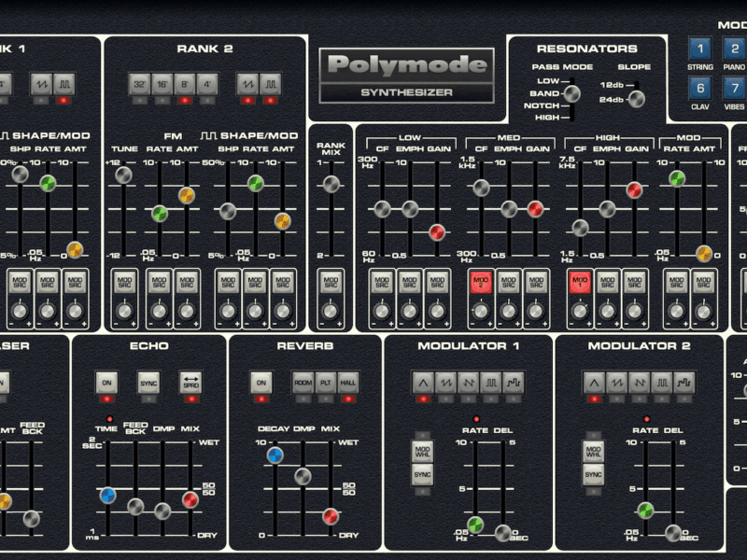Choose ROOM reverb type
The image size is (747, 560).
[x=303, y=383]
